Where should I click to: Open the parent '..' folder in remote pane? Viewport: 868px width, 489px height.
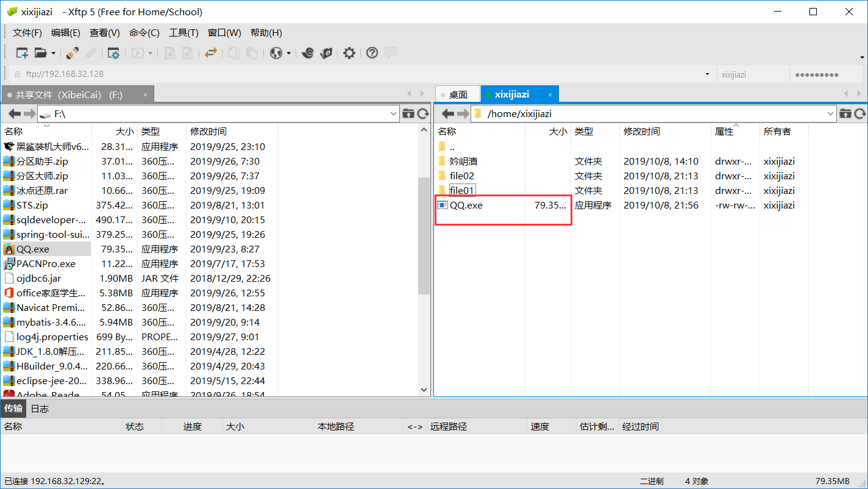click(x=452, y=146)
